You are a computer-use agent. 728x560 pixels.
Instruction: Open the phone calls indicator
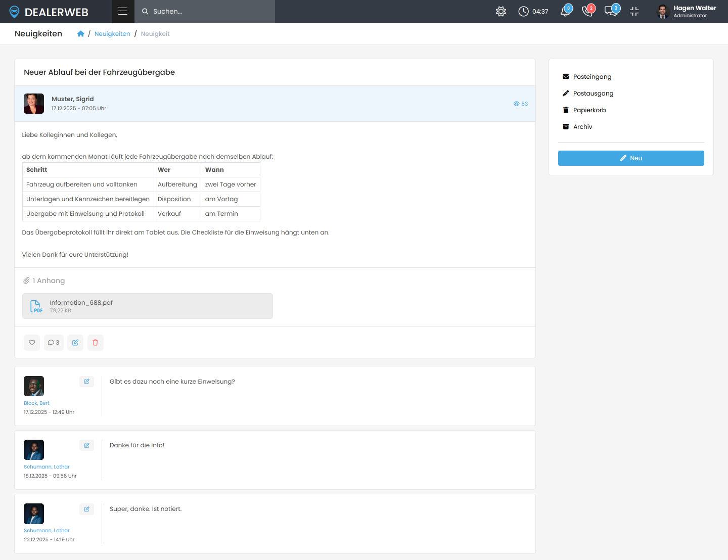click(588, 11)
